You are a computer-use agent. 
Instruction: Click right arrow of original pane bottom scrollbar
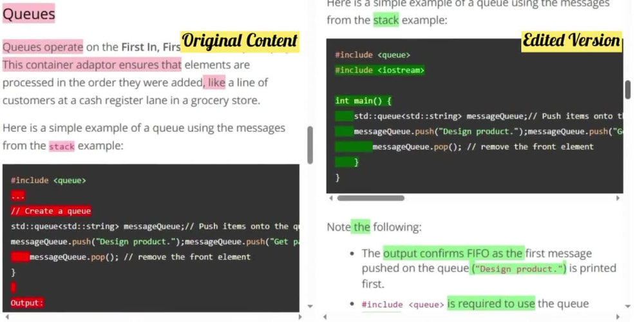pos(300,317)
